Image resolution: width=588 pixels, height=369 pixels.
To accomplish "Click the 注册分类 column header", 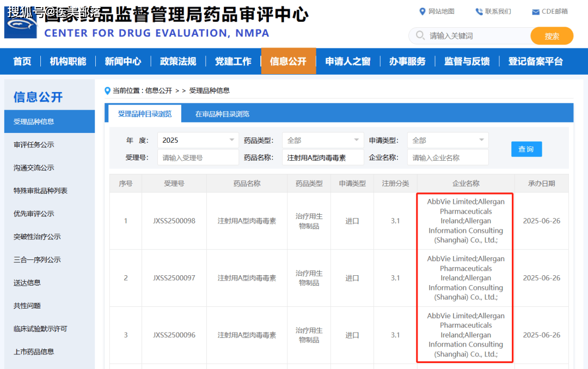I will (395, 184).
